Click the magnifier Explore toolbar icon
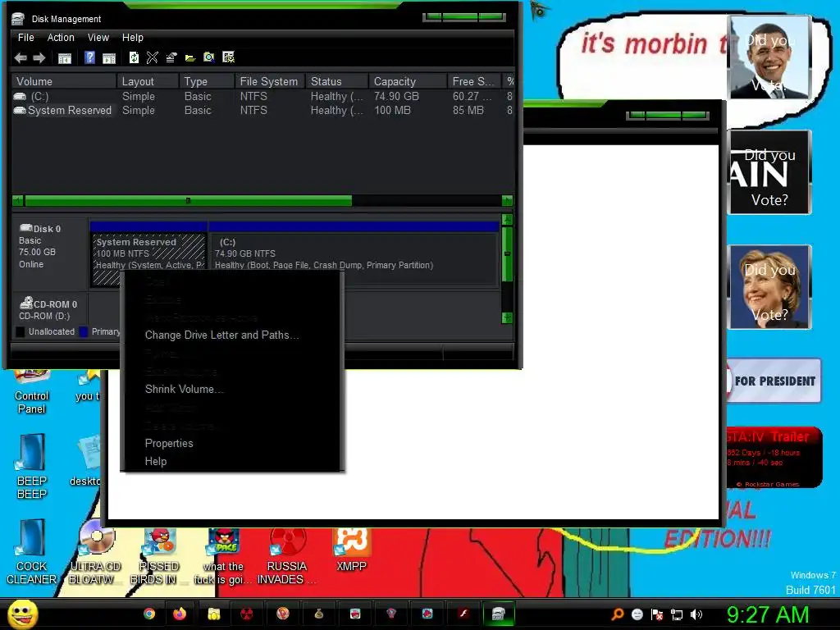 tap(209, 57)
